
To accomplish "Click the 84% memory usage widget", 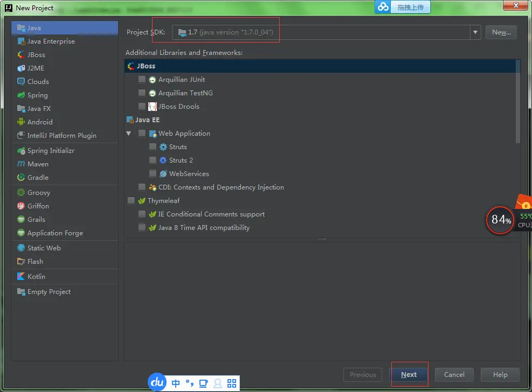I will pyautogui.click(x=500, y=220).
